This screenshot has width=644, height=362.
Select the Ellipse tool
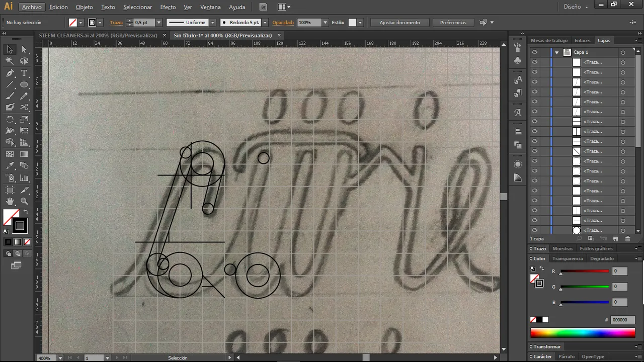(24, 84)
